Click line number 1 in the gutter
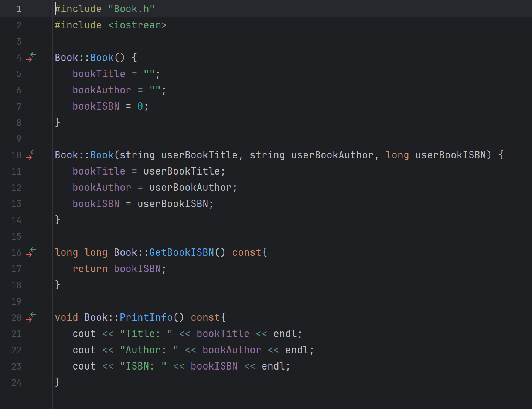532x409 pixels. coord(19,8)
